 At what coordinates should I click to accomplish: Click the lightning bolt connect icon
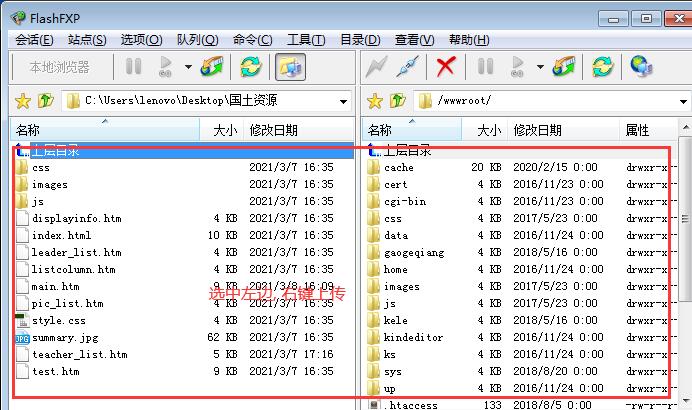point(376,67)
